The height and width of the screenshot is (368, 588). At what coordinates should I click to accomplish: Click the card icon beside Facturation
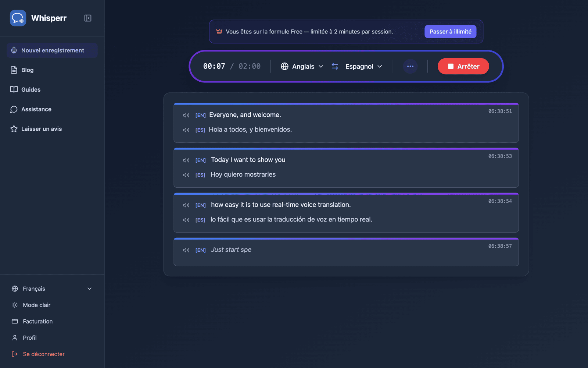[x=15, y=321]
